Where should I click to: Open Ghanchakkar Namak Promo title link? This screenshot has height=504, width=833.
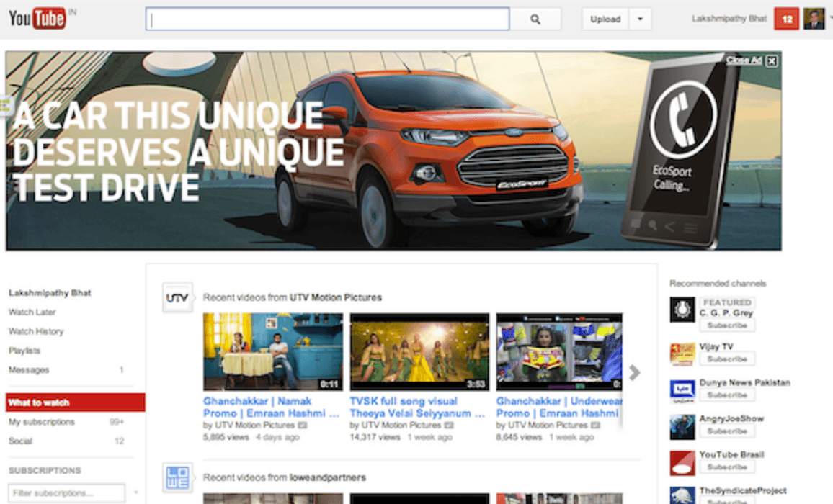pos(271,408)
